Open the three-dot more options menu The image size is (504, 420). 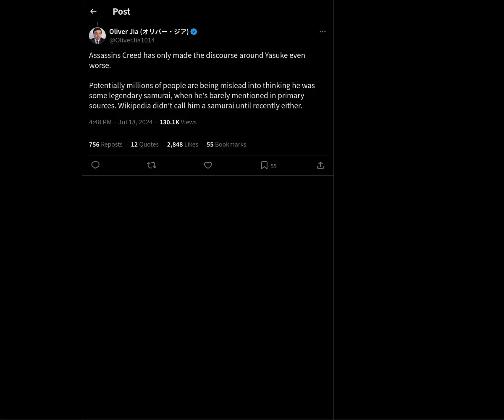pos(323,31)
